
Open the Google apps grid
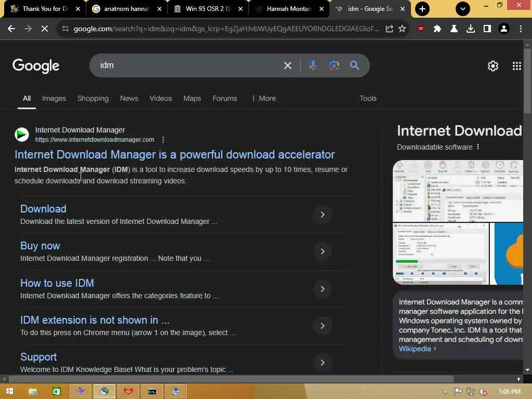(517, 66)
